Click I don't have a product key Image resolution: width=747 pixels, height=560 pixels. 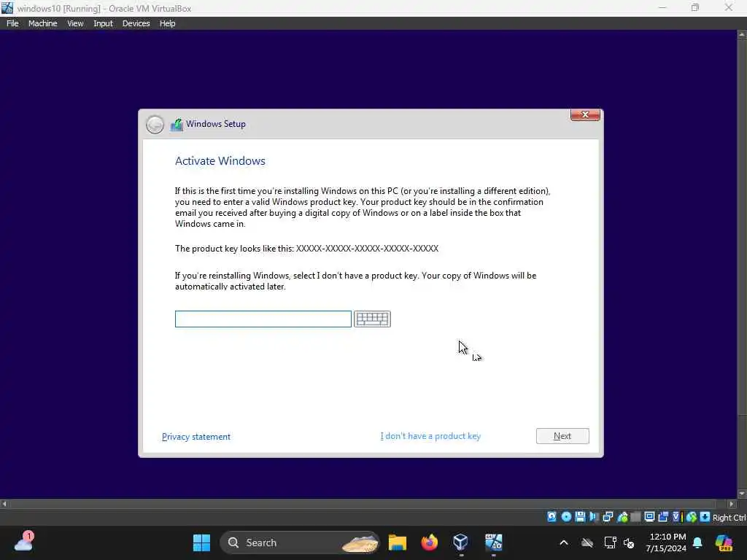430,436
